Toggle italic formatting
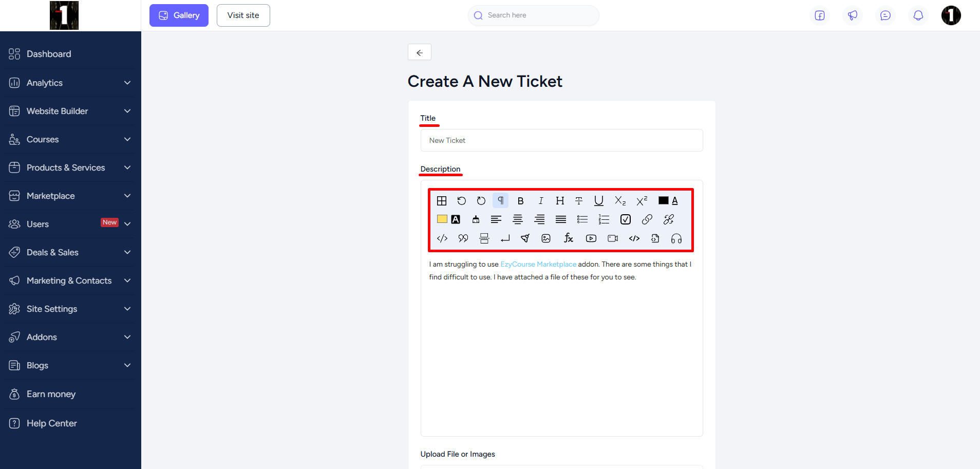 click(540, 201)
